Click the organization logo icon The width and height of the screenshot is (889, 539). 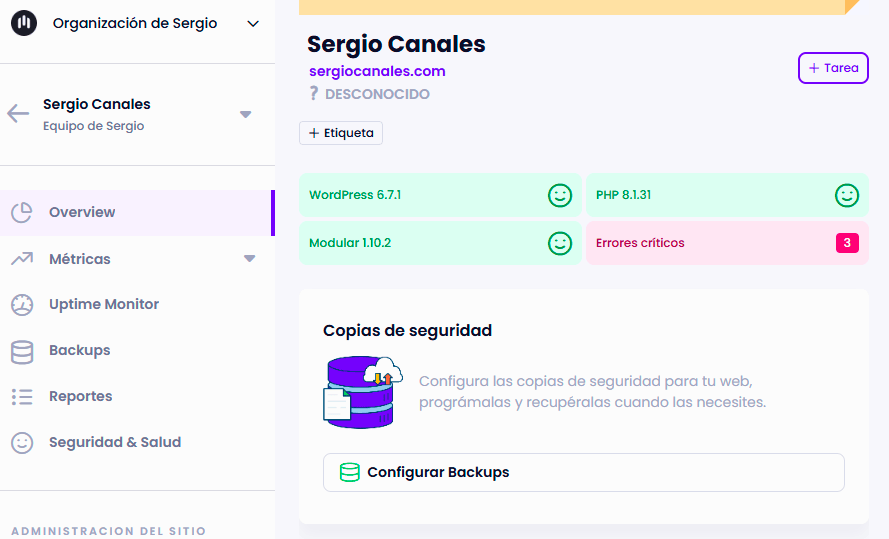(23, 23)
